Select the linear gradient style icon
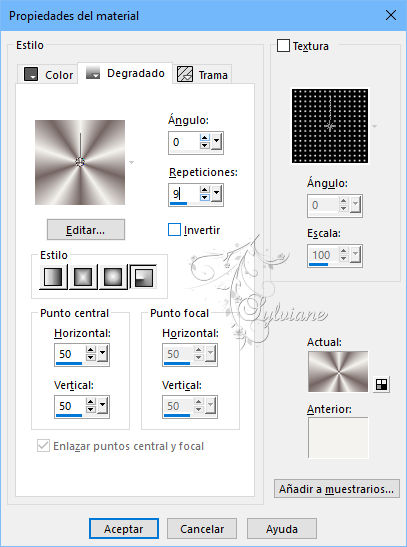407x547 pixels. (x=53, y=277)
